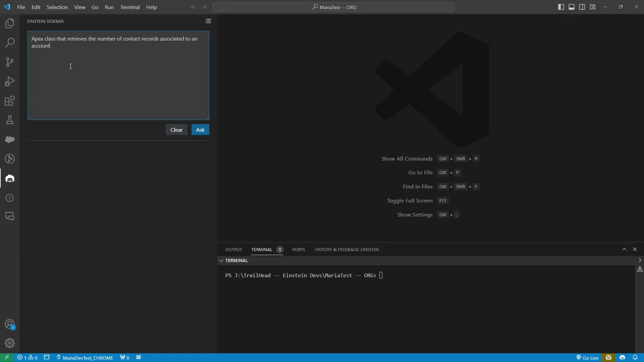The height and width of the screenshot is (362, 644).
Task: Go forward using the right arrow
Action: tap(204, 7)
